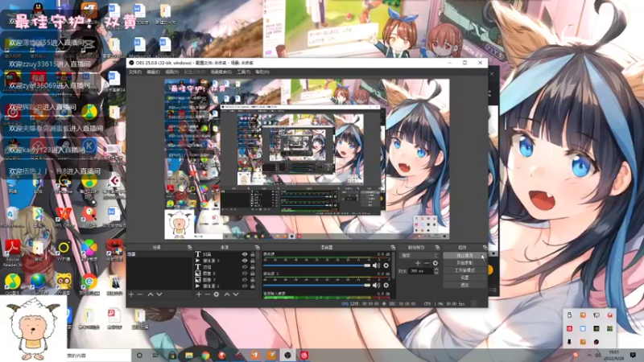Add a new scene with plus icon
The width and height of the screenshot is (644, 362).
[x=131, y=294]
